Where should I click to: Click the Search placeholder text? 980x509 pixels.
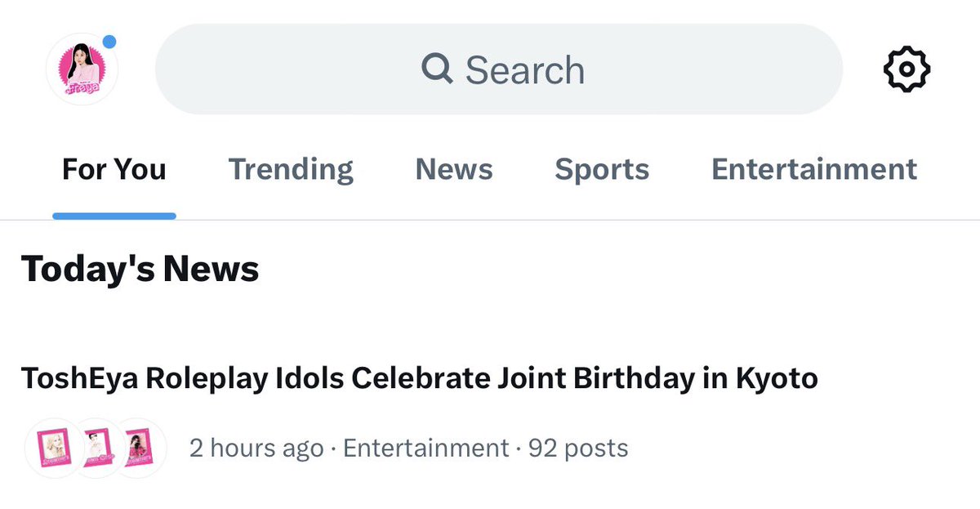[525, 70]
